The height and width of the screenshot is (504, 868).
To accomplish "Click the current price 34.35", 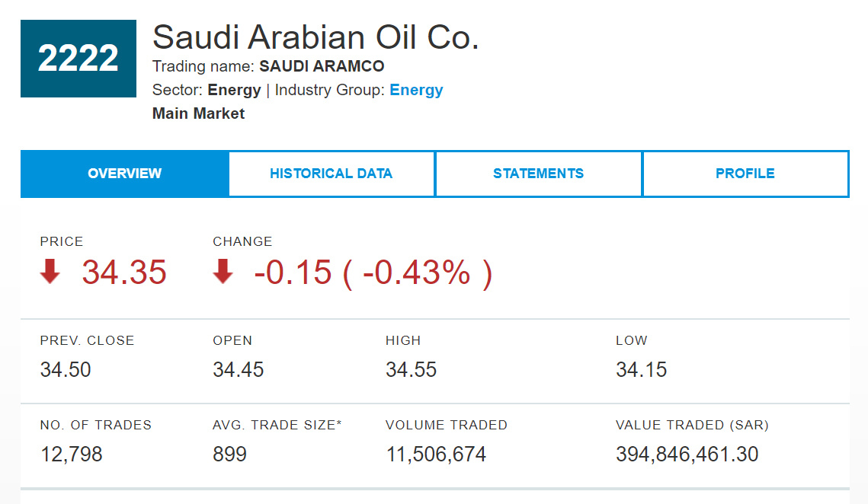I will pyautogui.click(x=124, y=273).
